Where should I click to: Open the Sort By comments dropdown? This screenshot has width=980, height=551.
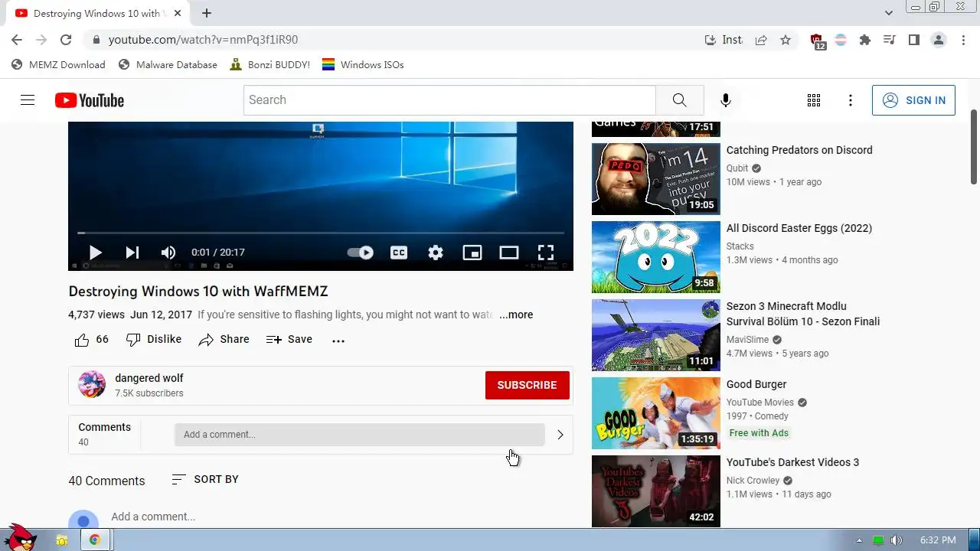[x=205, y=479]
